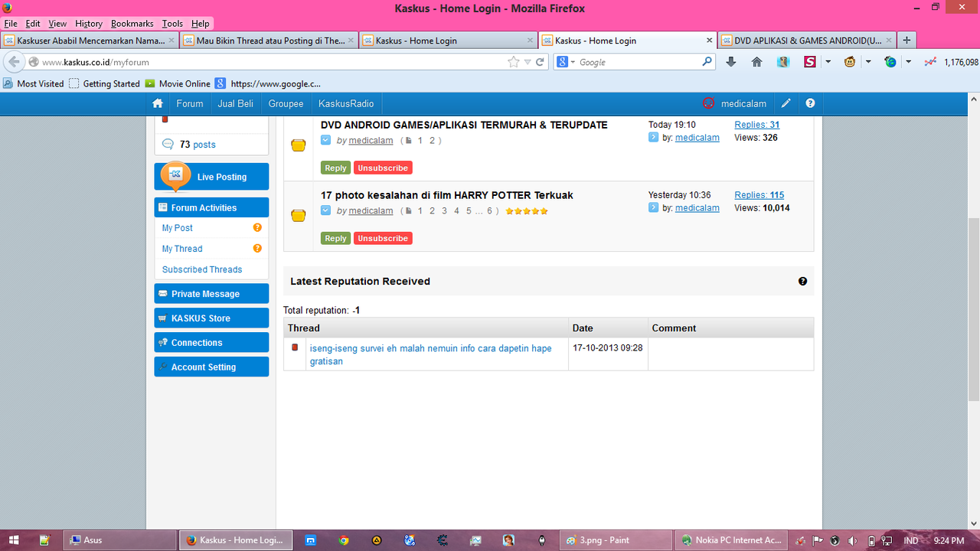
Task: Click the monkey face extension icon
Action: 850,62
